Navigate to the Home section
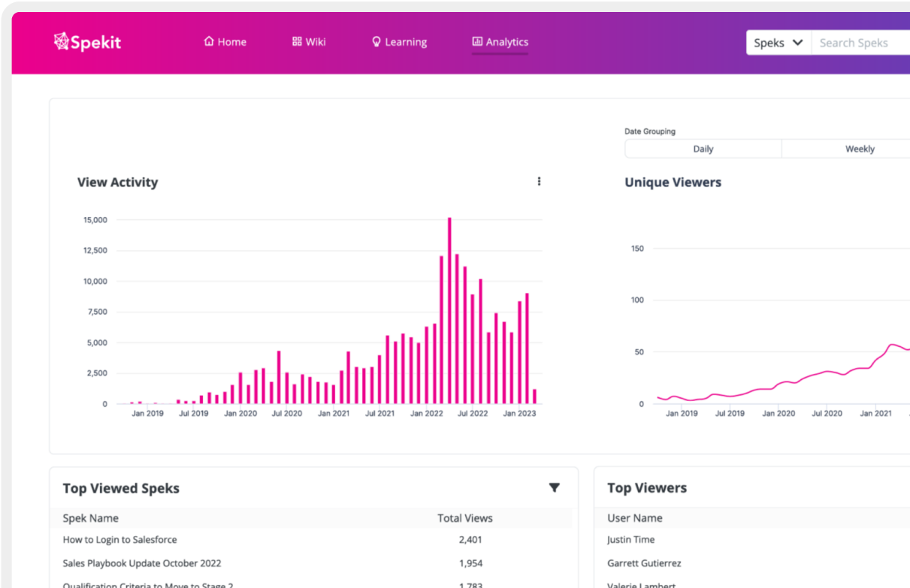910x588 pixels. tap(225, 41)
